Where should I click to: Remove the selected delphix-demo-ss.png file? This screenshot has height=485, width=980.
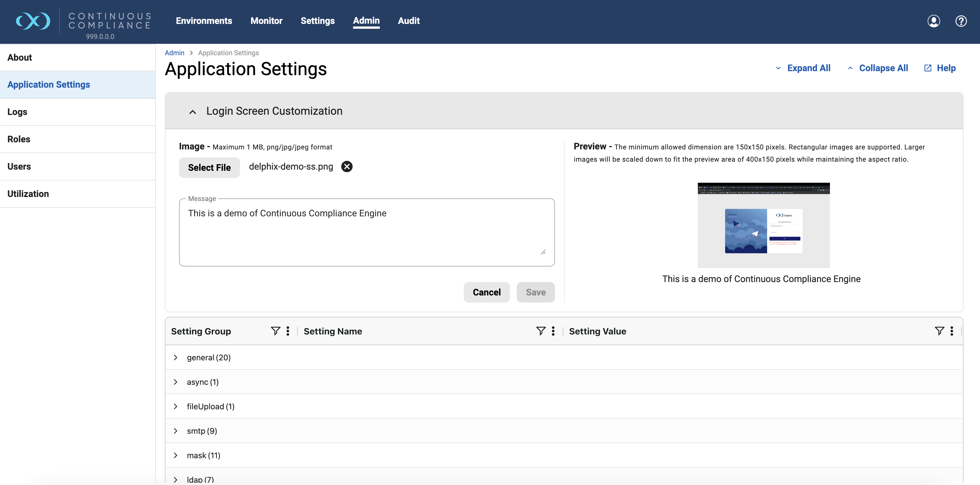347,167
